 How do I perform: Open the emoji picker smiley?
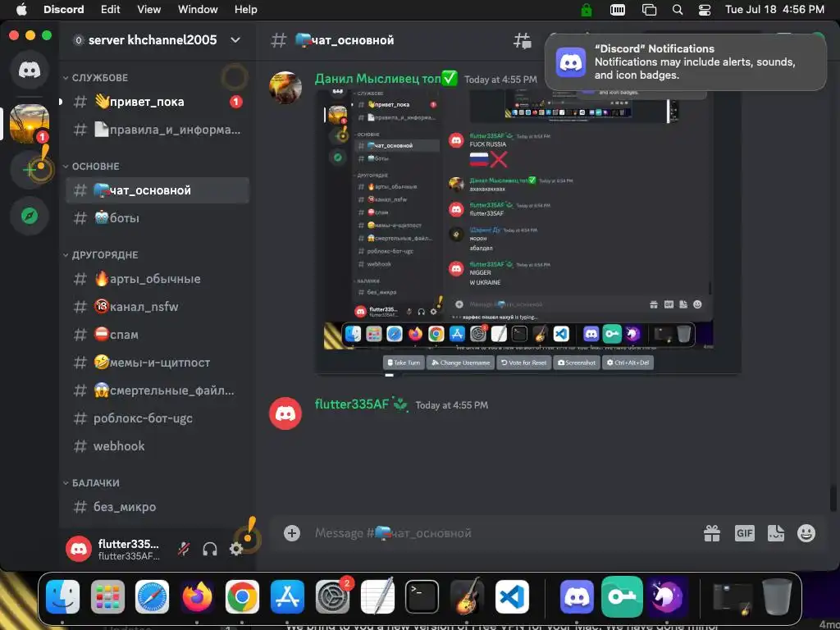(x=806, y=533)
